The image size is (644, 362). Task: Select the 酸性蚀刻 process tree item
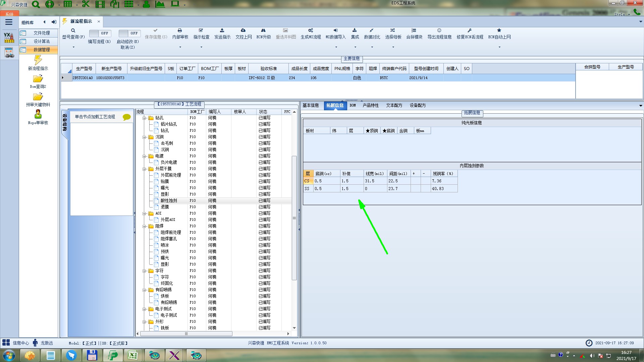169,200
